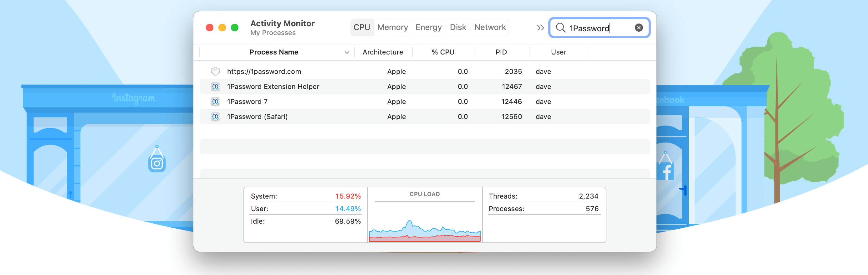Click the Idle 69.59% value
The width and height of the screenshot is (868, 275).
click(348, 221)
